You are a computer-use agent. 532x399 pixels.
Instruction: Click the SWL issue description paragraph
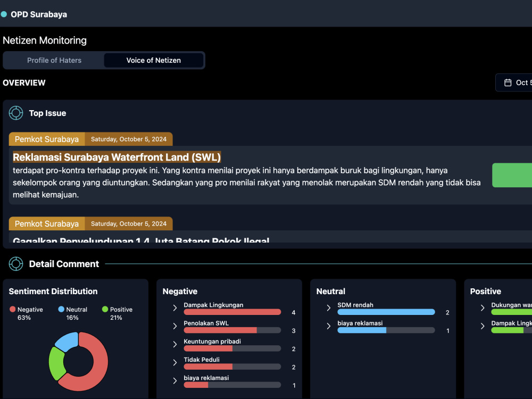point(247,182)
